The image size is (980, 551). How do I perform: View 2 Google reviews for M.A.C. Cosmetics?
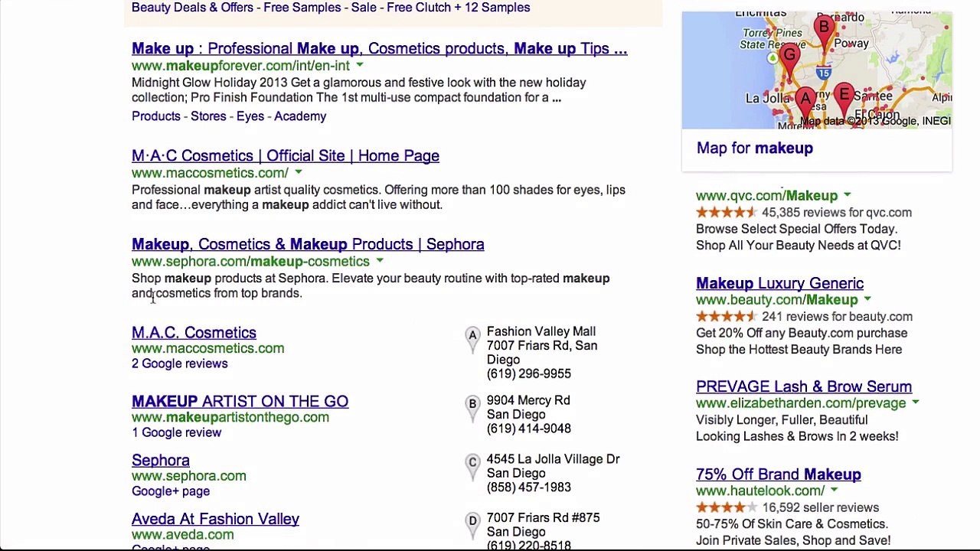pyautogui.click(x=180, y=364)
